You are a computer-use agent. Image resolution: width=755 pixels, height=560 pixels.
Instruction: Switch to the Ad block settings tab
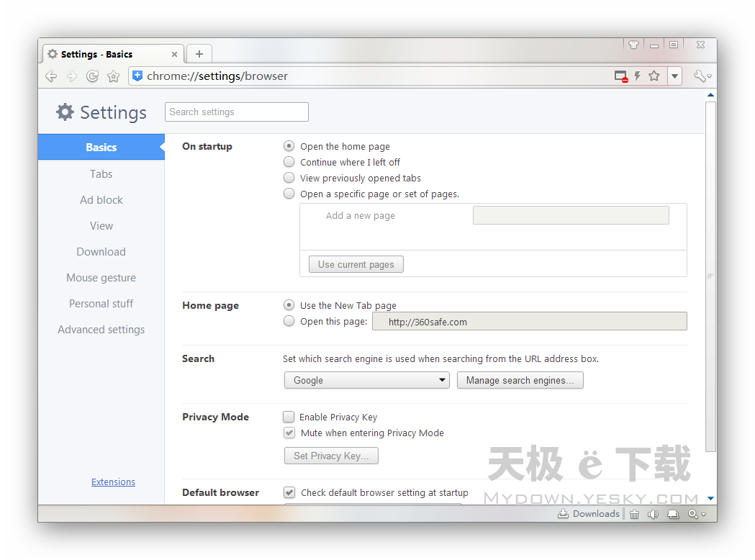[101, 200]
